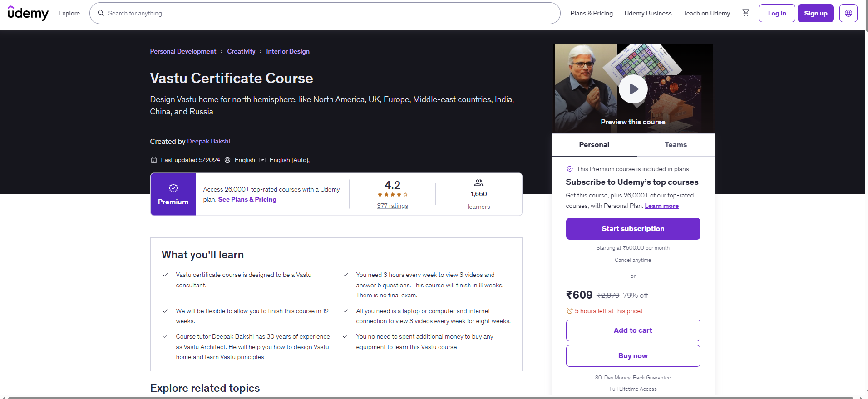Open the 377 ratings link
This screenshot has height=399, width=868.
392,206
